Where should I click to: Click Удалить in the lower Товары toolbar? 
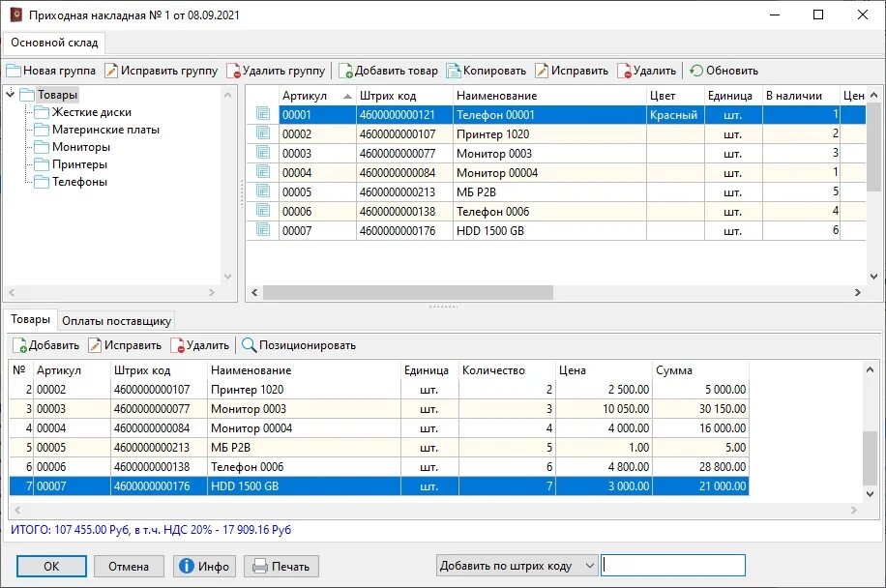(x=200, y=345)
